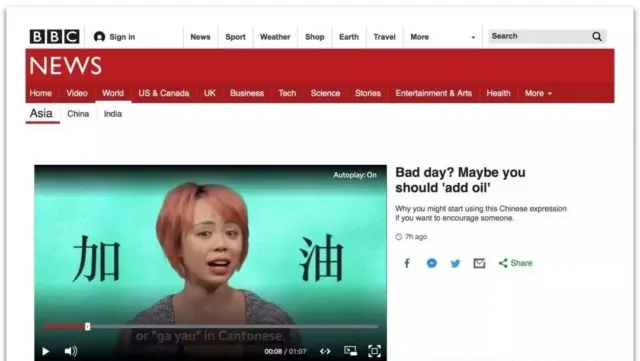Screen dimensions: 640x361
Task: Open the Travel link in top bar
Action: pos(384,37)
